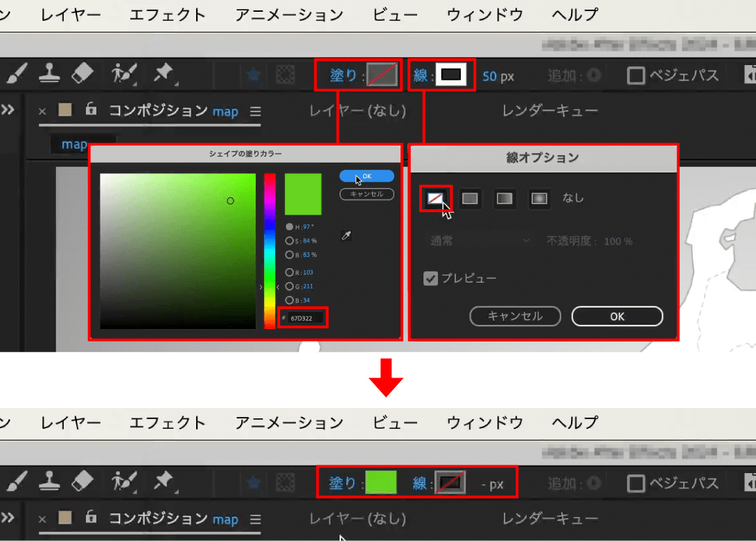756x541 pixels.
Task: Click the green 塗り fill swatch
Action: click(x=381, y=483)
